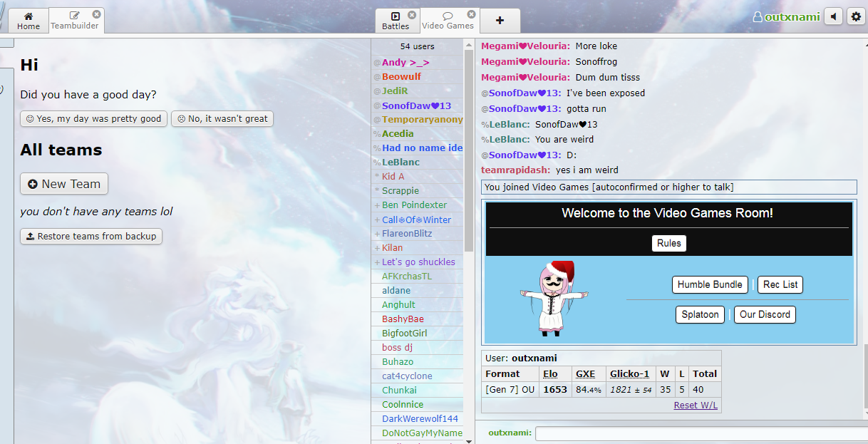Open the settings gear options
Viewport: 868px width, 444px height.
tap(856, 16)
